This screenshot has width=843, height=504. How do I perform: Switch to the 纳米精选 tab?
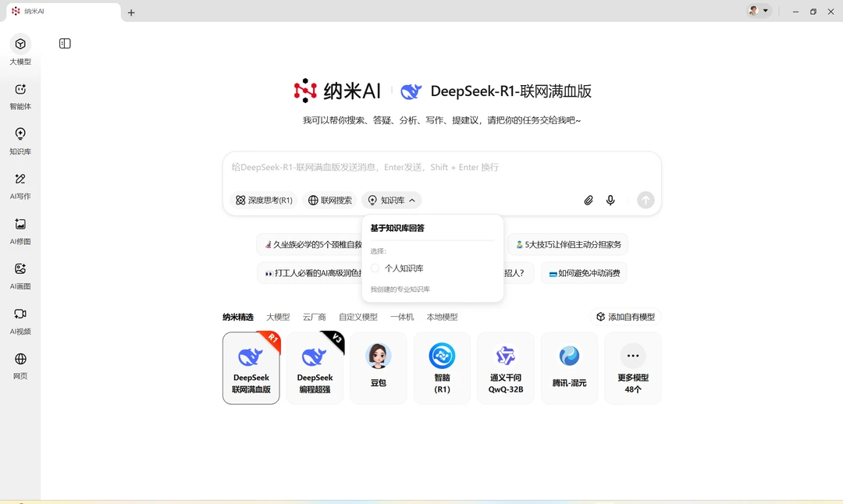pos(238,317)
